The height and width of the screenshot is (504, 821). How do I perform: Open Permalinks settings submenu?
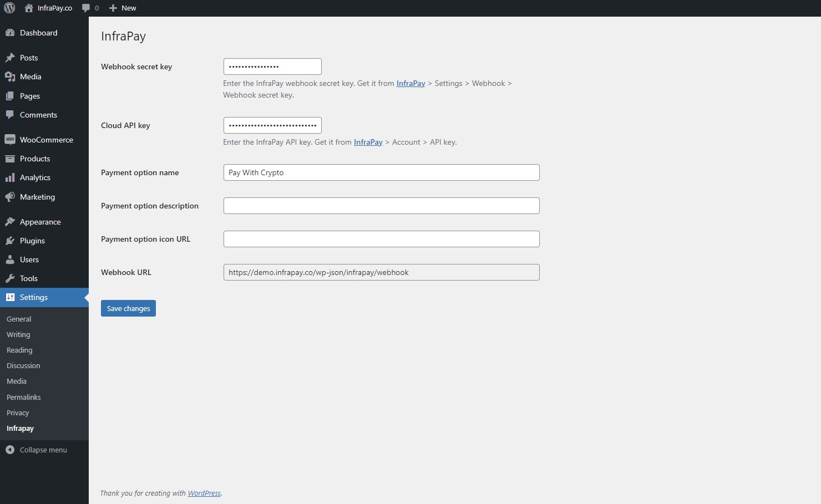[x=24, y=397]
